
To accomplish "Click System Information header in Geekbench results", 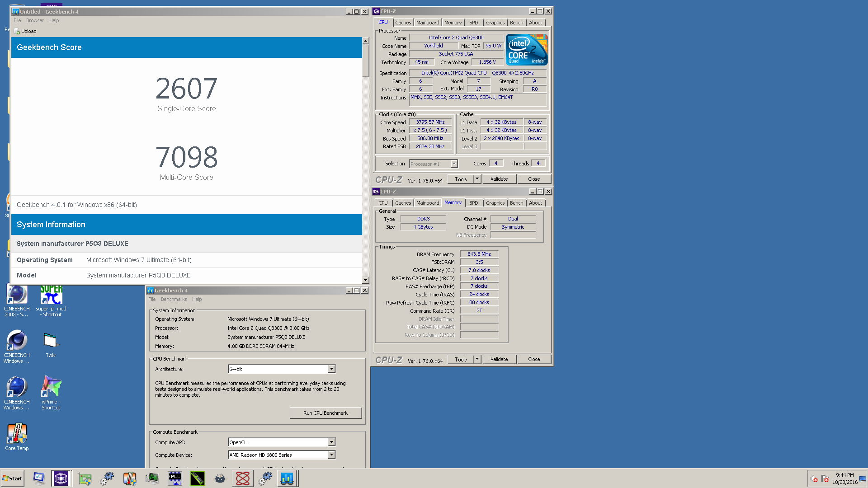I will click(186, 225).
